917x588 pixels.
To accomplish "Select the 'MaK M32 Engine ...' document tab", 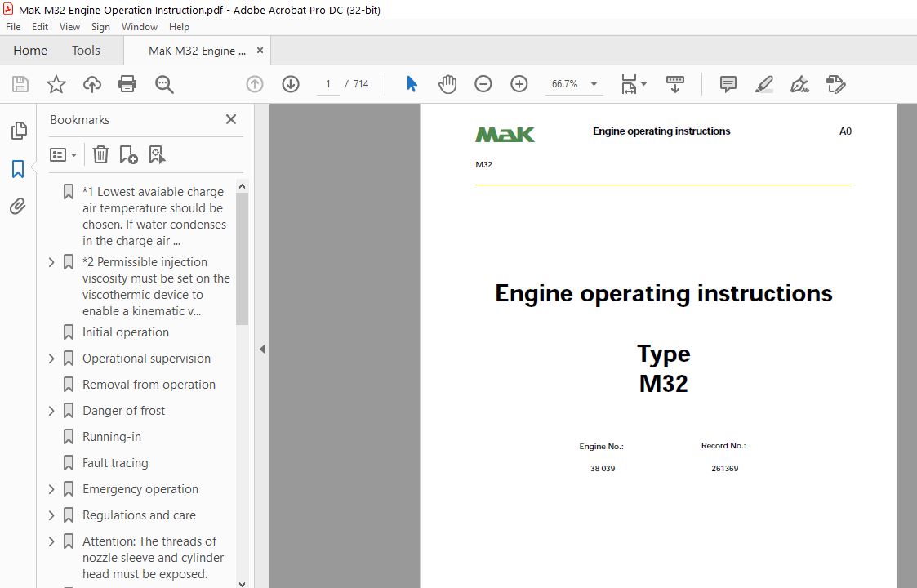I will [x=197, y=51].
